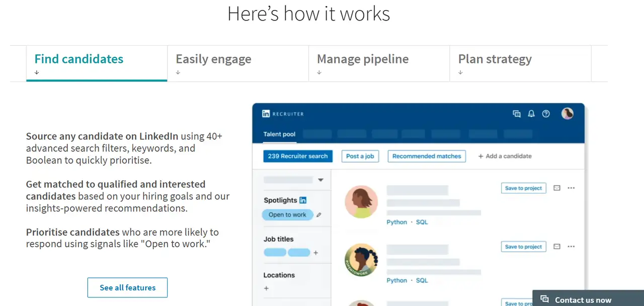Open Recommended matches
The height and width of the screenshot is (306, 644).
click(x=427, y=156)
